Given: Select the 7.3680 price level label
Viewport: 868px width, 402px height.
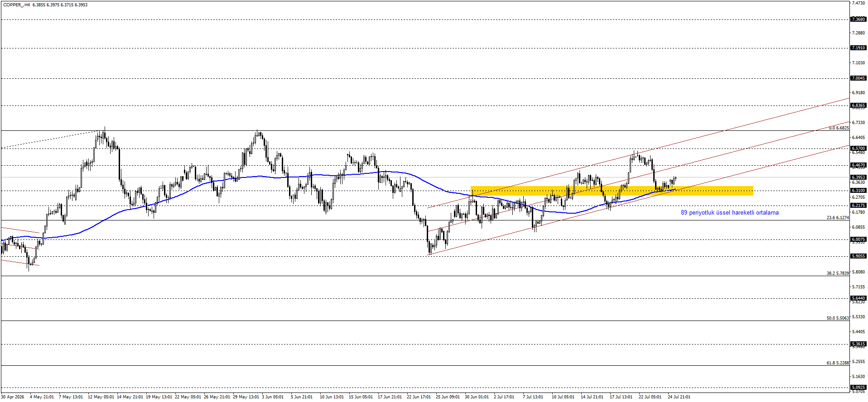Looking at the screenshot, I should (858, 19).
